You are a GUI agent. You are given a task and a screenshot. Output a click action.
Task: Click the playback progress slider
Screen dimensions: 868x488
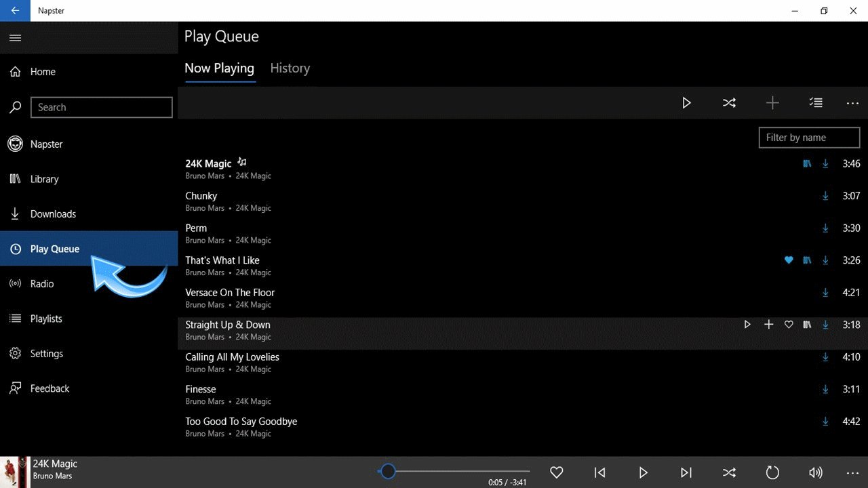454,471
